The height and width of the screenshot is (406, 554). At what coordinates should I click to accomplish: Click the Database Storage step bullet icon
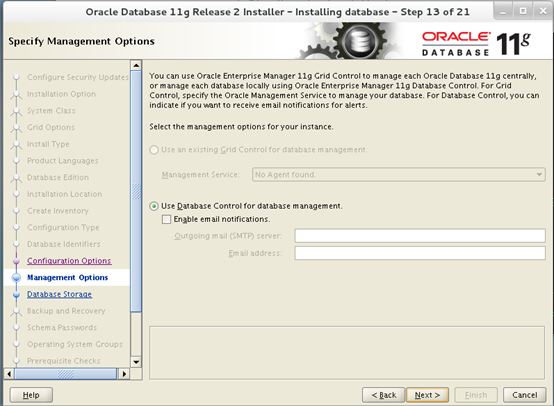pyautogui.click(x=16, y=294)
